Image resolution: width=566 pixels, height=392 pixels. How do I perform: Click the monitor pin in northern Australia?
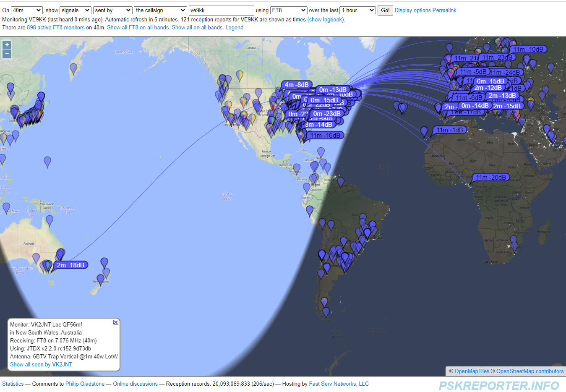[50, 221]
